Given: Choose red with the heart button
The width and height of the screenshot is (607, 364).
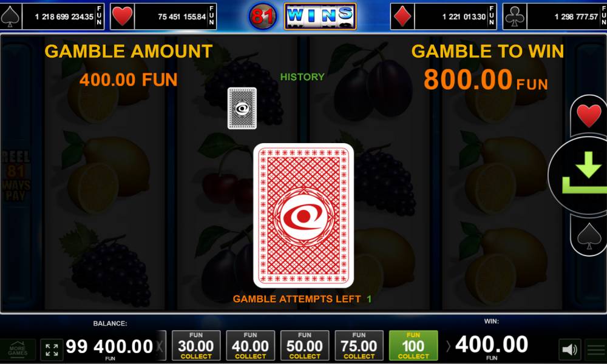Looking at the screenshot, I should pos(589,116).
